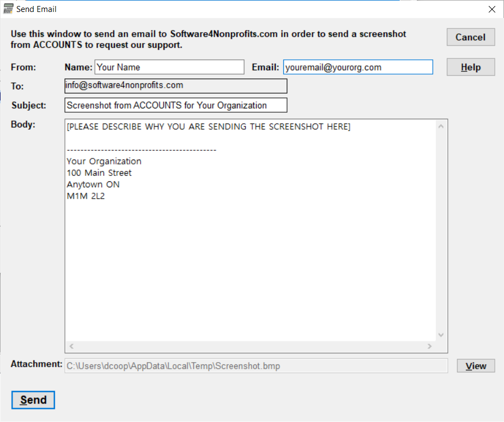Click the 'M1M 2L2' postal code line
The width and height of the screenshot is (504, 422).
[86, 196]
